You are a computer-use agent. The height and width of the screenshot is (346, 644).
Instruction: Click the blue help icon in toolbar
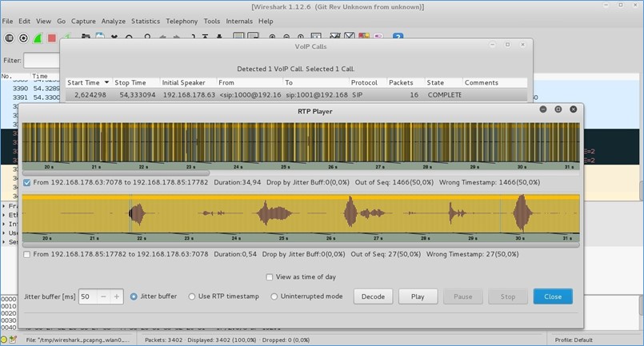click(x=398, y=37)
